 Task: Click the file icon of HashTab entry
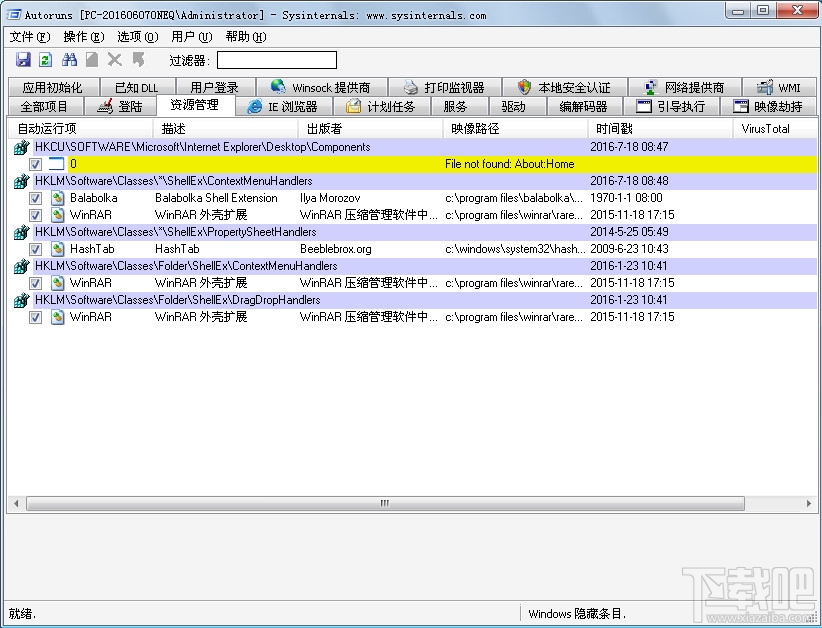tap(58, 249)
